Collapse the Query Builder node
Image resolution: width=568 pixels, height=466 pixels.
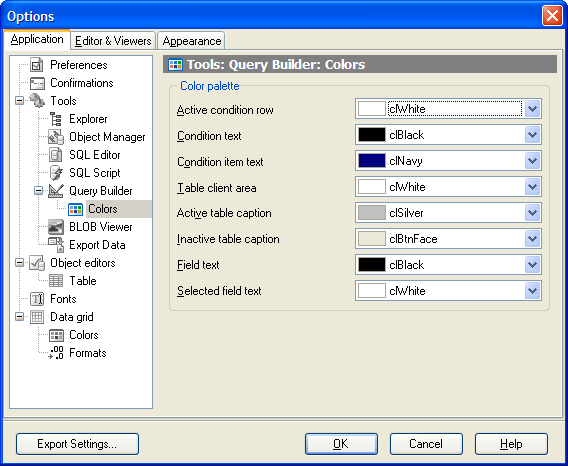coord(38,191)
